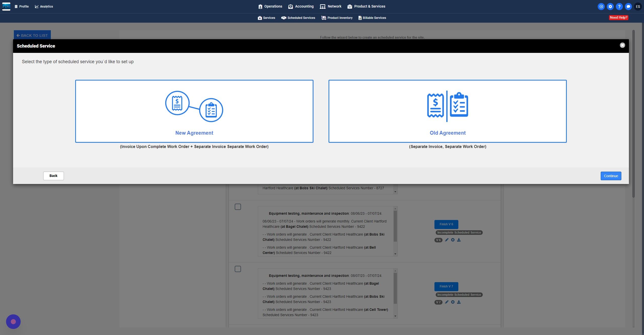Click the Need Help? red badge
Image resolution: width=644 pixels, height=335 pixels.
click(x=618, y=17)
